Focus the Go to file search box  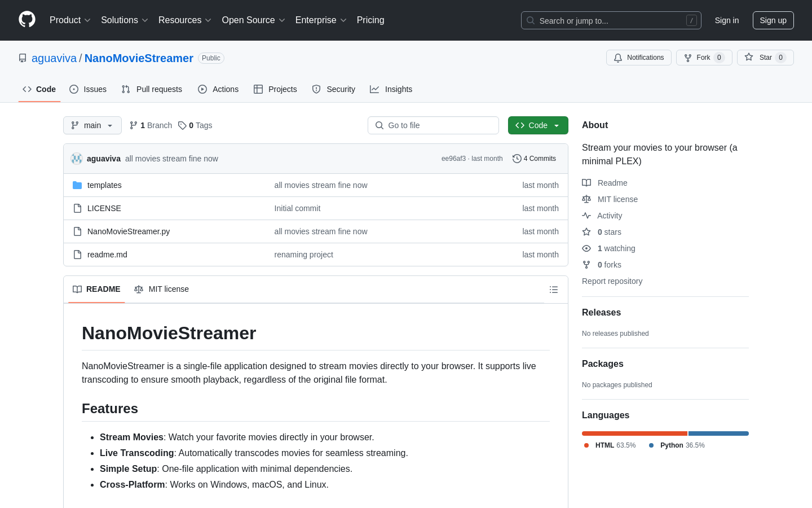click(433, 125)
